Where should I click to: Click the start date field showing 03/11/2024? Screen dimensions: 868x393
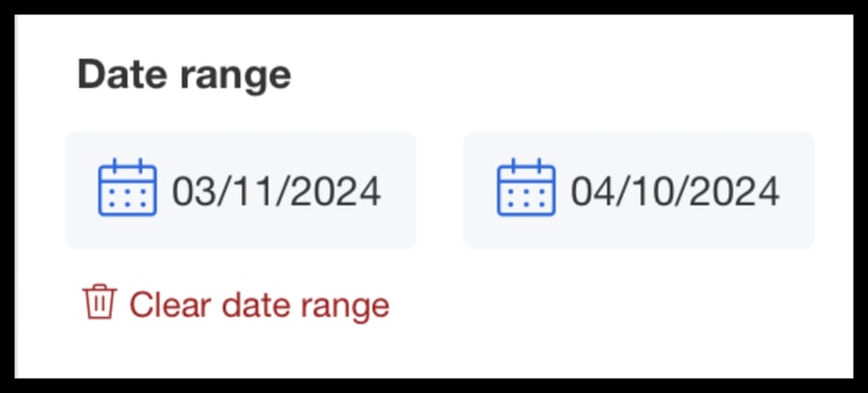click(x=240, y=191)
